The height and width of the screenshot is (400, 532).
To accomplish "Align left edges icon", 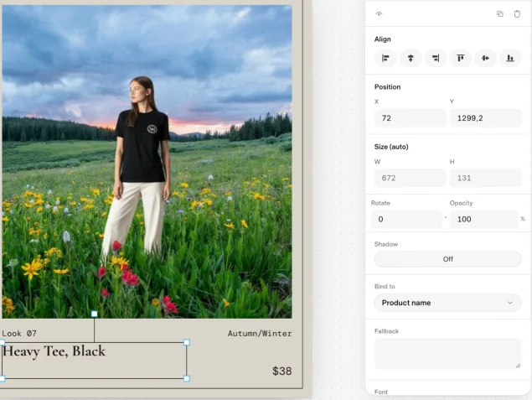I will pyautogui.click(x=385, y=58).
